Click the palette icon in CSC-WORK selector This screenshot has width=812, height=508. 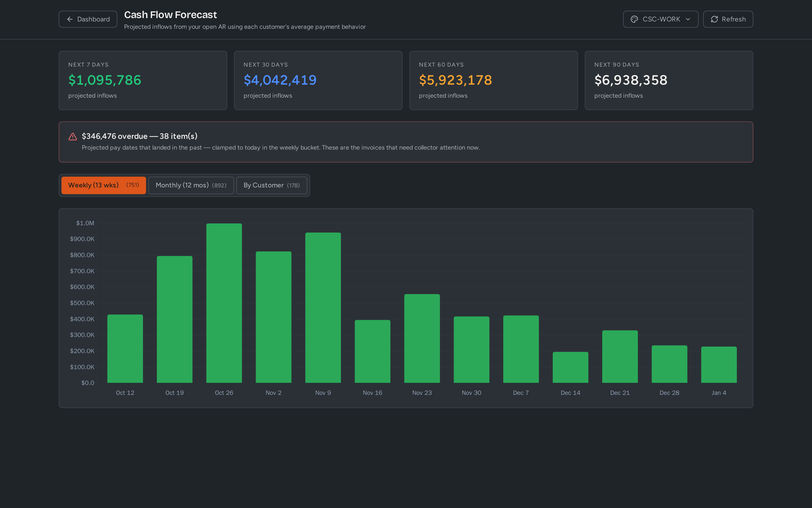click(634, 19)
